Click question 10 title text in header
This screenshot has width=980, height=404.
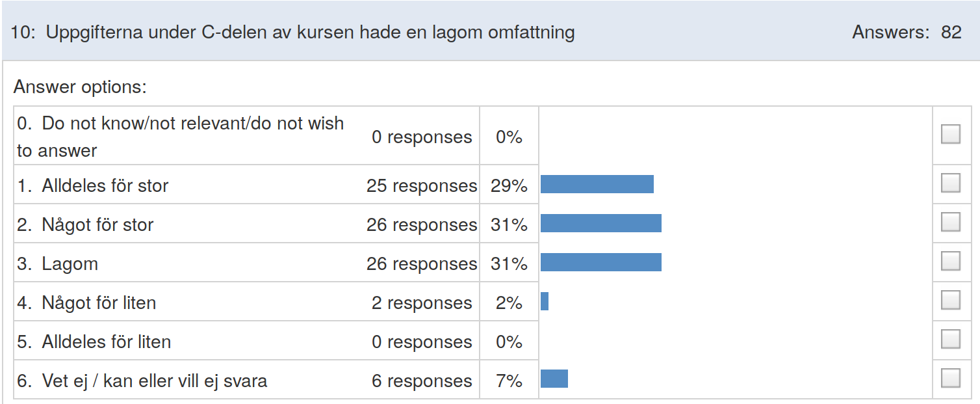click(x=292, y=33)
